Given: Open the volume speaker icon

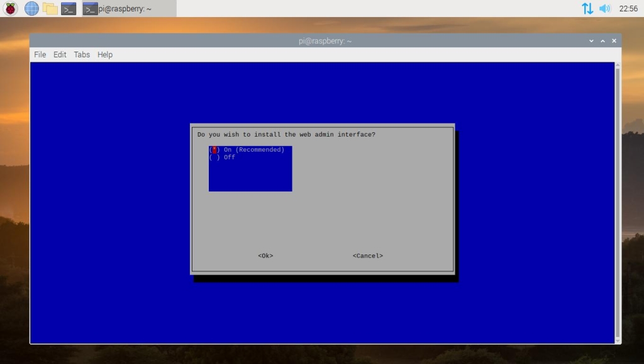Looking at the screenshot, I should [x=604, y=8].
